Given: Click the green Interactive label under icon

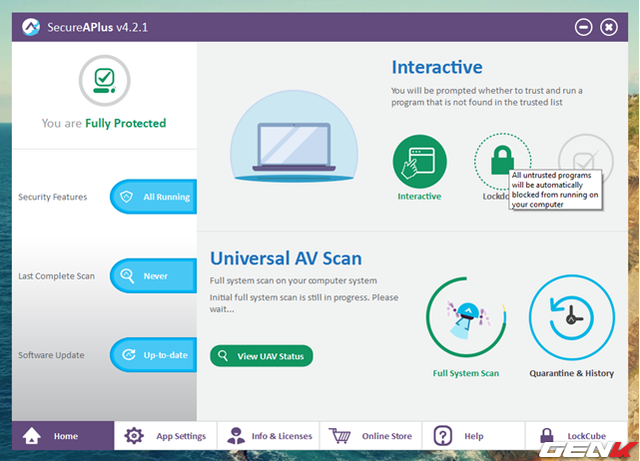Looking at the screenshot, I should 420,196.
